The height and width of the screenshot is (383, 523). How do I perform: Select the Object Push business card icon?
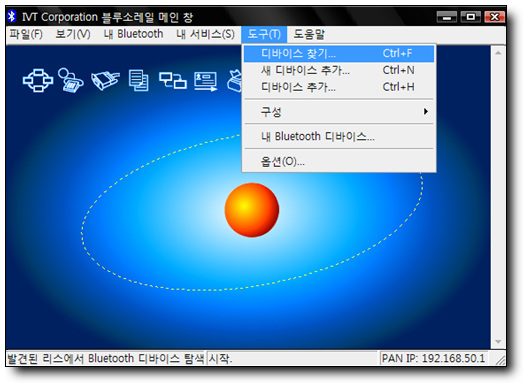click(x=206, y=81)
